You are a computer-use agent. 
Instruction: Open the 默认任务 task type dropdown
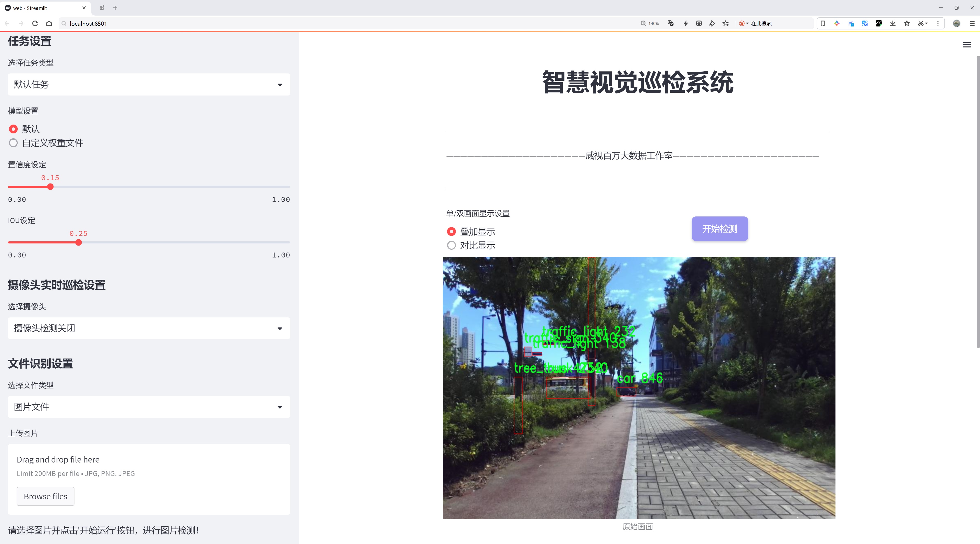tap(149, 84)
